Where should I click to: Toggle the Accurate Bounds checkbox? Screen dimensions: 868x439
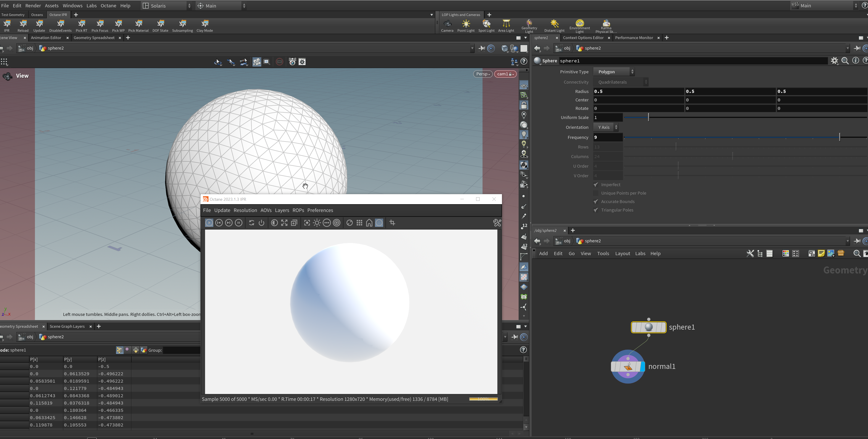coord(596,201)
